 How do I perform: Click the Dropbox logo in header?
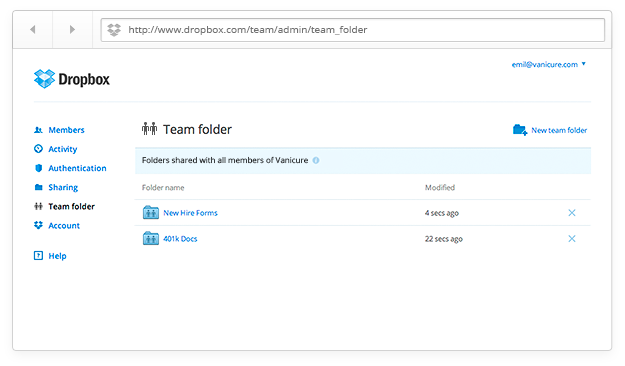(x=72, y=79)
